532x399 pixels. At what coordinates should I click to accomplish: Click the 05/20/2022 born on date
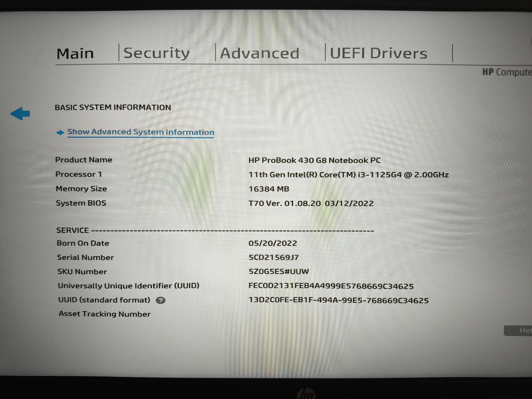(x=273, y=243)
